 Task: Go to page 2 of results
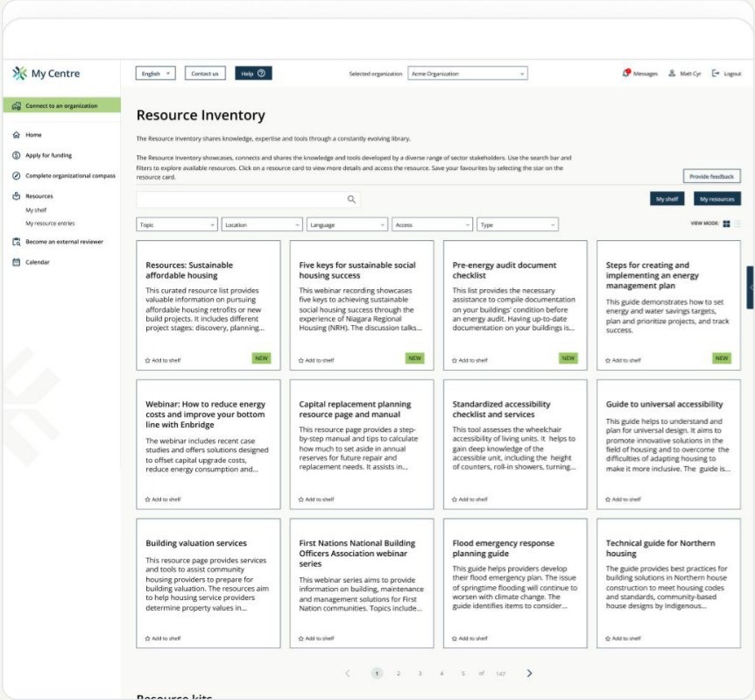[x=399, y=674]
